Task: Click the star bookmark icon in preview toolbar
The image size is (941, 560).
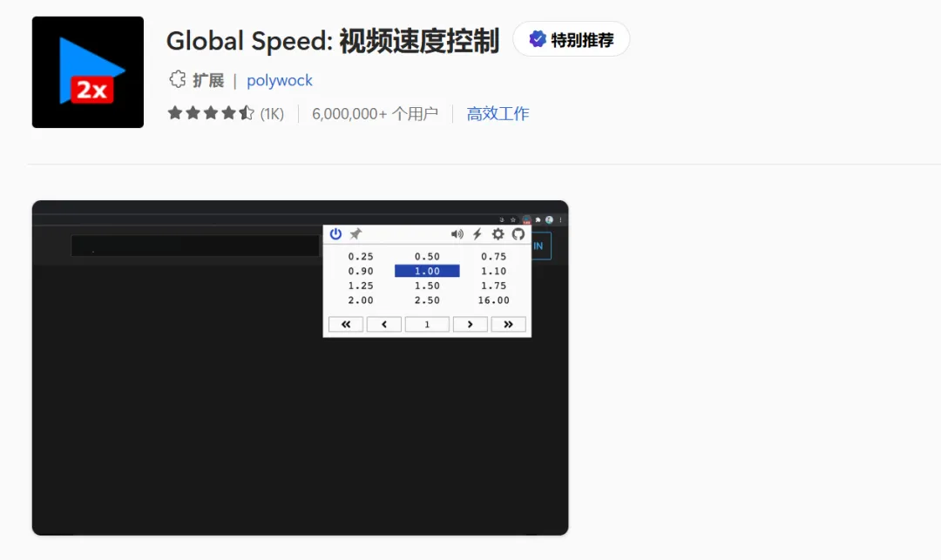Action: tap(513, 220)
